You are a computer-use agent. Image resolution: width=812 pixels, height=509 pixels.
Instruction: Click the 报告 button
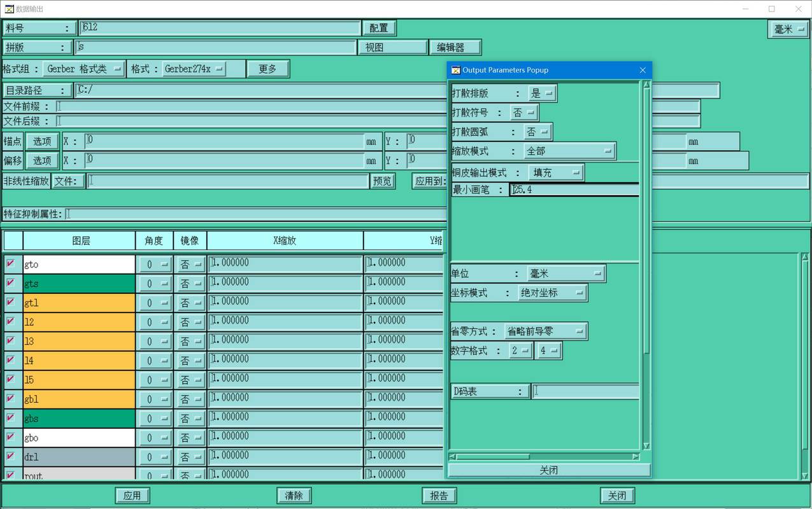pyautogui.click(x=439, y=496)
